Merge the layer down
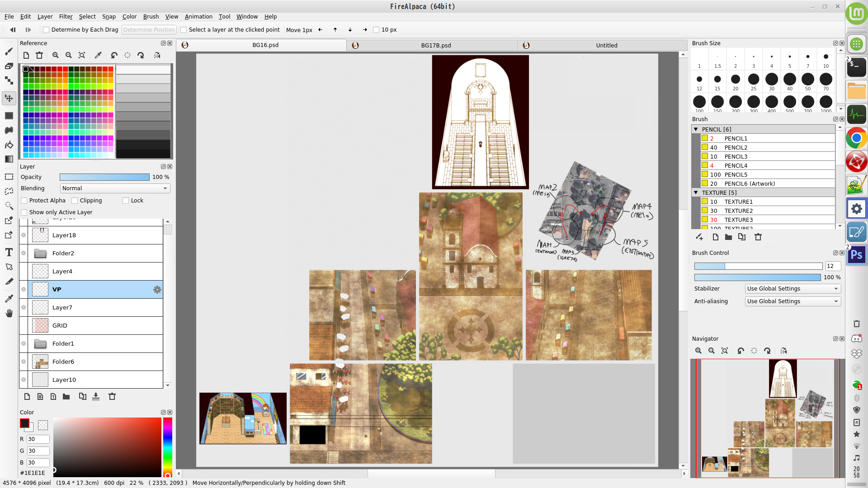 (x=96, y=396)
